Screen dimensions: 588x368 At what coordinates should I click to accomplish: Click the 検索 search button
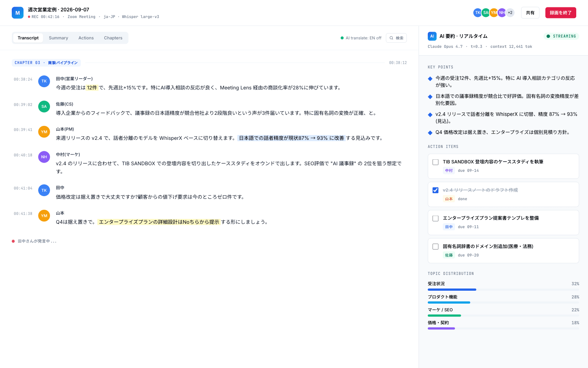tap(396, 38)
